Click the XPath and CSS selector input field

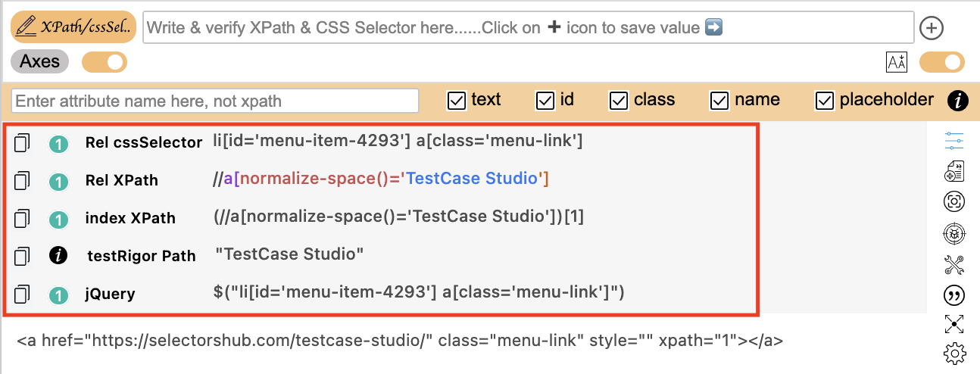click(527, 28)
